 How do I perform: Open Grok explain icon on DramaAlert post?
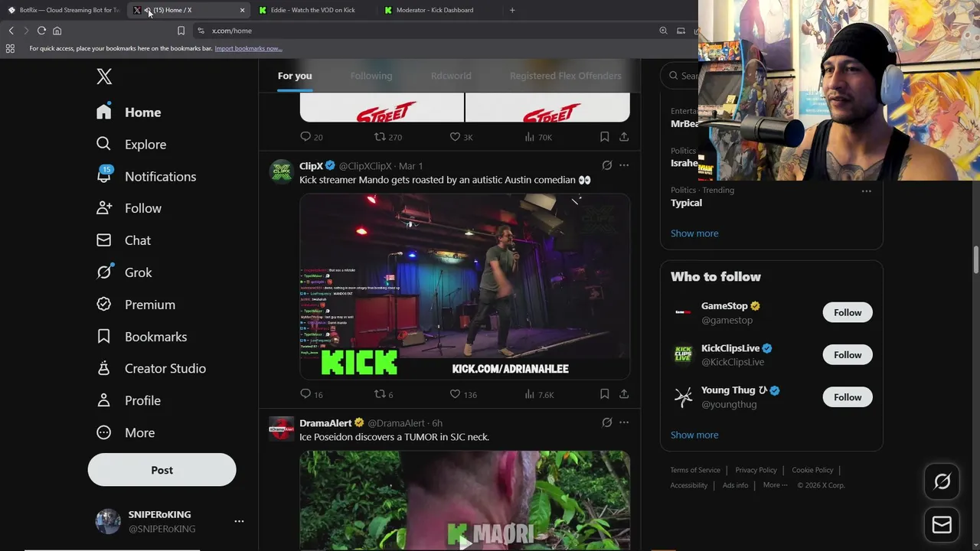click(606, 422)
